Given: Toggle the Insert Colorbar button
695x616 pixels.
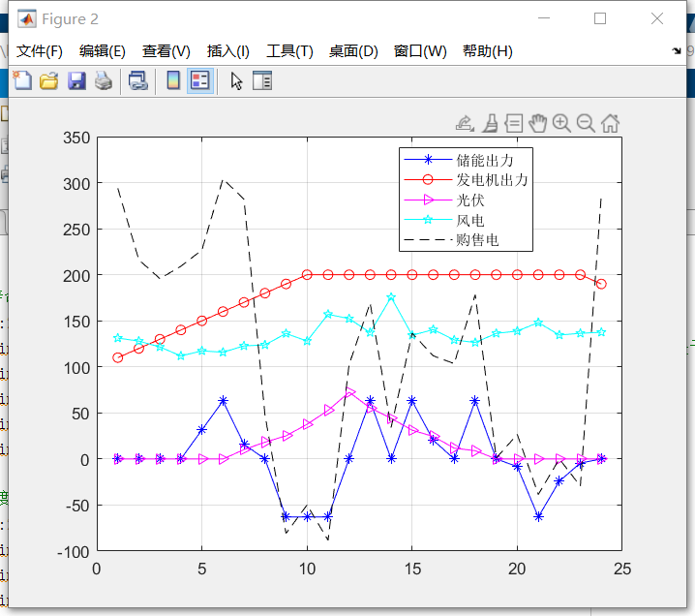Looking at the screenshot, I should tap(173, 80).
